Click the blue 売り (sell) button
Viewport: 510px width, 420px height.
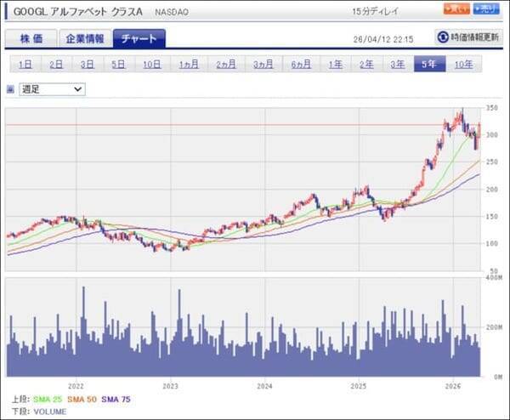click(x=486, y=9)
